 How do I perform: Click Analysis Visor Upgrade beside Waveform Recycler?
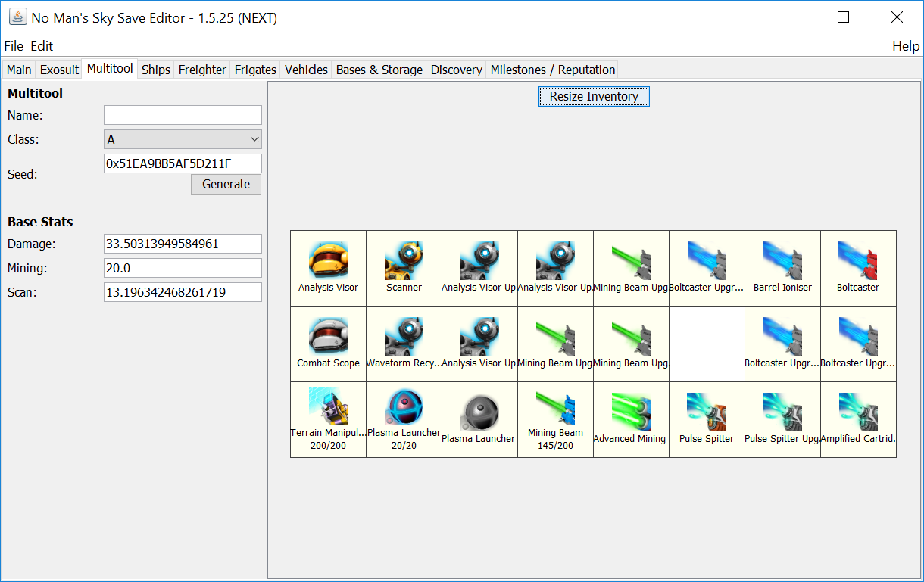(x=479, y=344)
